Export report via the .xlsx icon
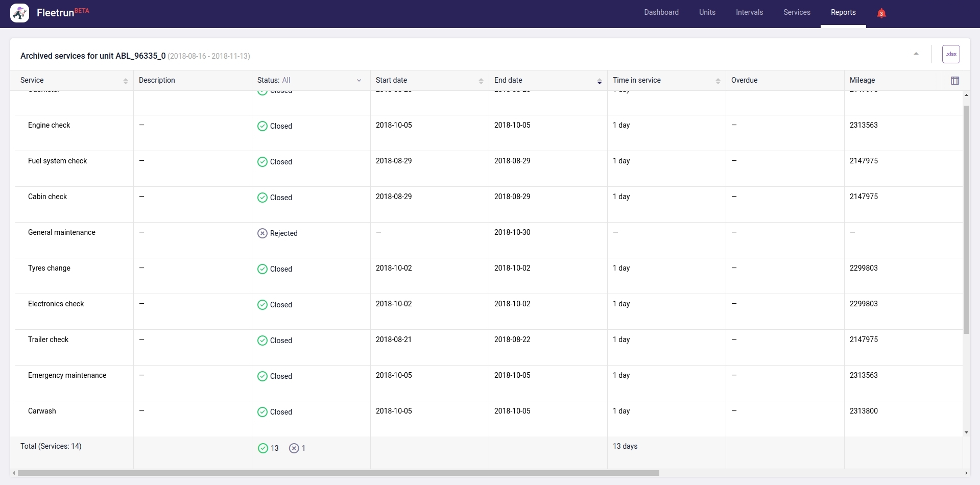Screen dimensions: 980x485 [x=950, y=54]
